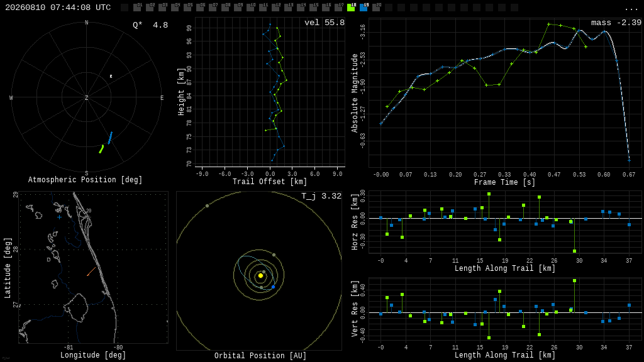Click the vel 55.8 readout
The height and width of the screenshot is (362, 644).
325,23
